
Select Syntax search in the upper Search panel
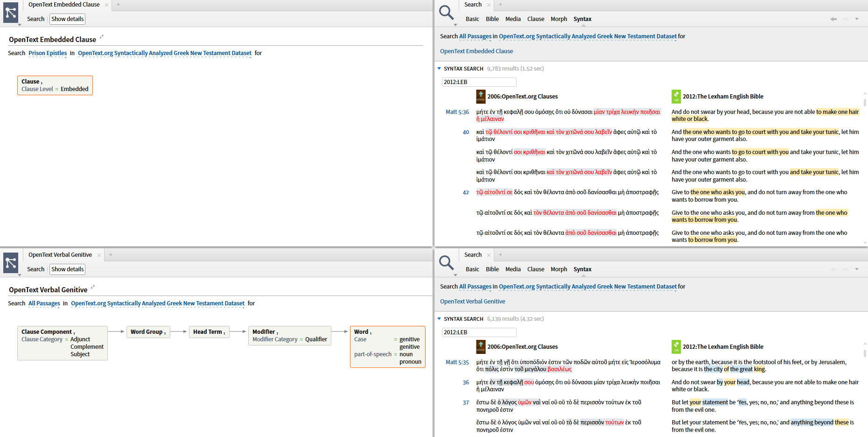582,19
